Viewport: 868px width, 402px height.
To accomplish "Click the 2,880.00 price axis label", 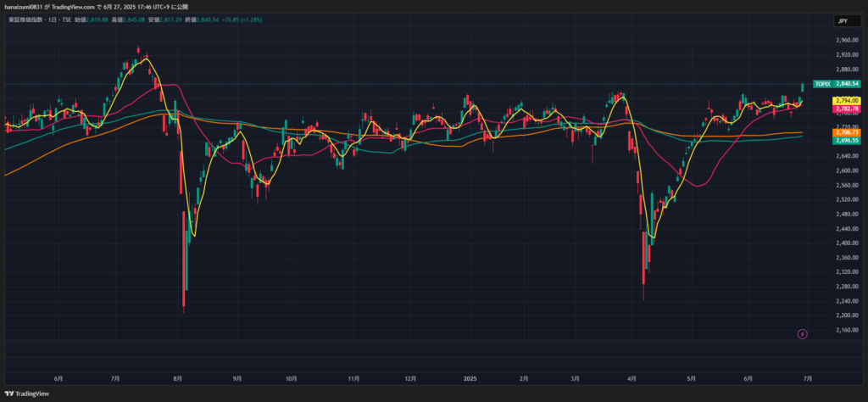I will [x=846, y=70].
